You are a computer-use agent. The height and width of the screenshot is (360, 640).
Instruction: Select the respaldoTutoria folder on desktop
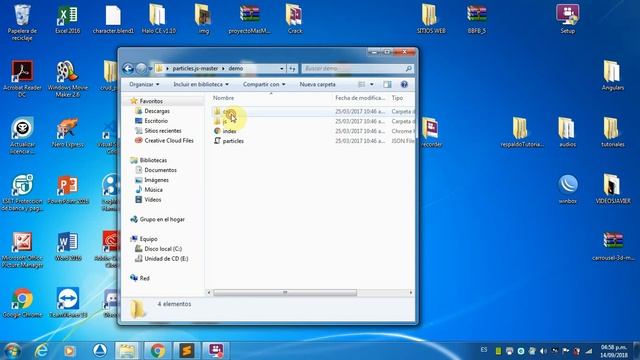coord(522,133)
